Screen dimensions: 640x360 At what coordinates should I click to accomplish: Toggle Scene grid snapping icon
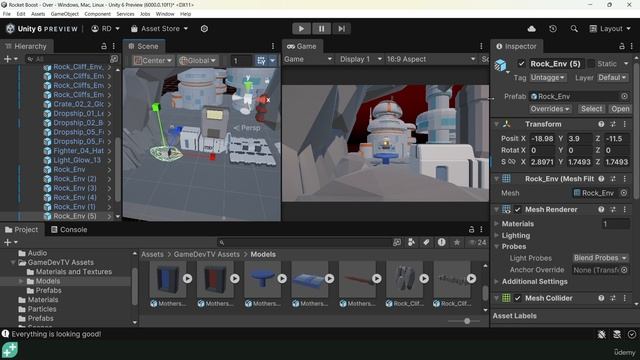coord(261,60)
